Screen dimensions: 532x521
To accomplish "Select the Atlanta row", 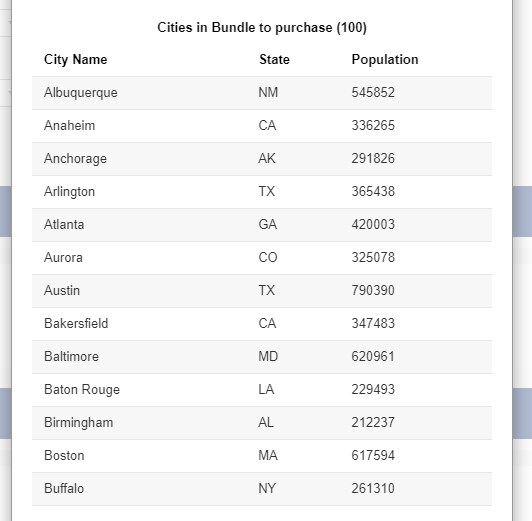I will (262, 225).
